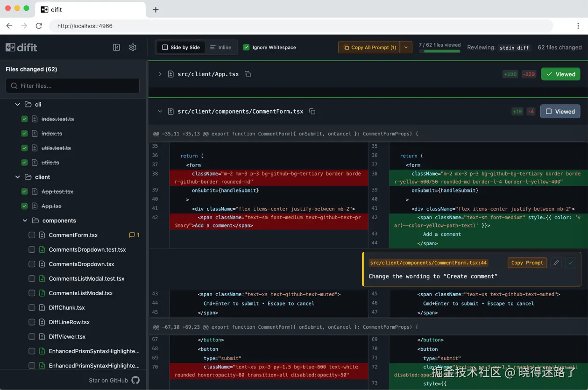Click the Copy Prompt button on comment
Image resolution: width=588 pixels, height=390 pixels.
pyautogui.click(x=527, y=263)
